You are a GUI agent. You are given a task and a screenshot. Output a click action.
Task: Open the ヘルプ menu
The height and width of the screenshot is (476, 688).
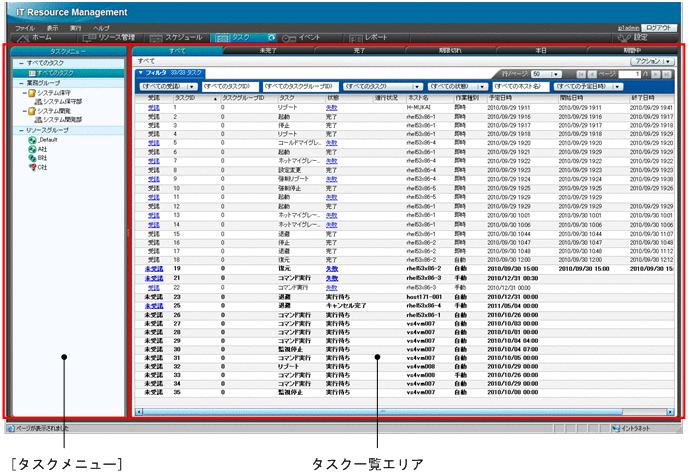[101, 28]
